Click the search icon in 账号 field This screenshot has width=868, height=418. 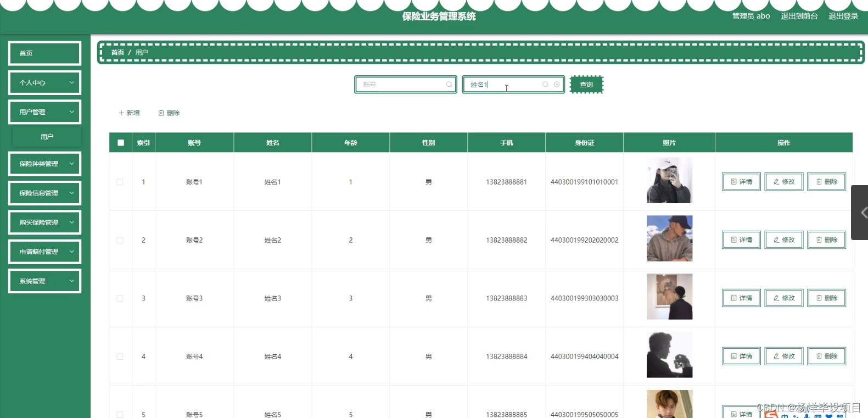coord(449,85)
